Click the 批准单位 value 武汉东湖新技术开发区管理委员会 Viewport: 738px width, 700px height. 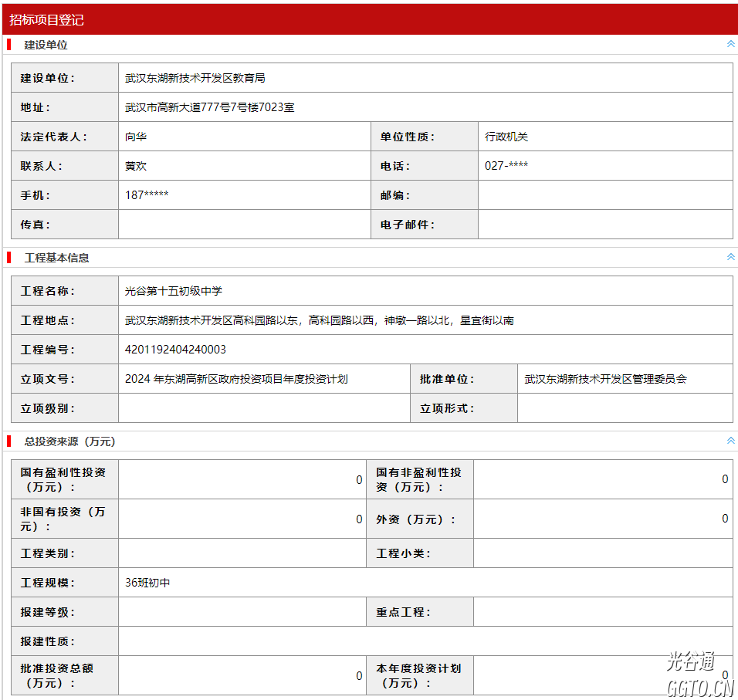[606, 379]
